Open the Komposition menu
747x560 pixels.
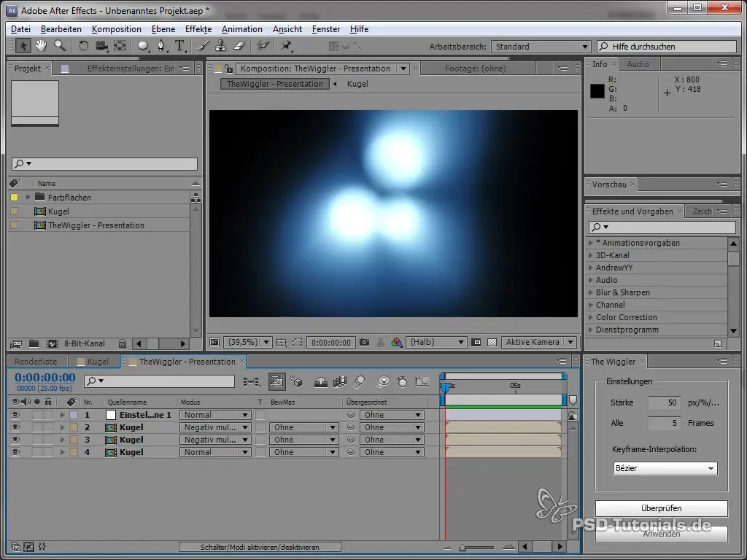click(116, 29)
